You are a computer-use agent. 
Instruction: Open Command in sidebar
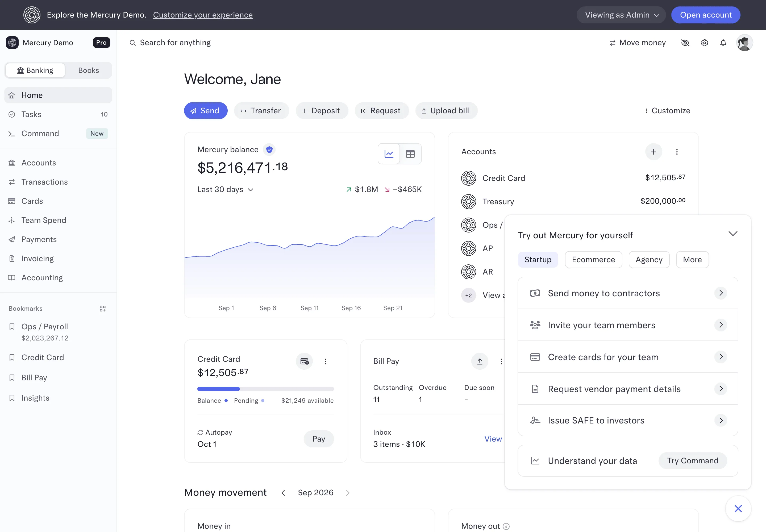pos(58,134)
